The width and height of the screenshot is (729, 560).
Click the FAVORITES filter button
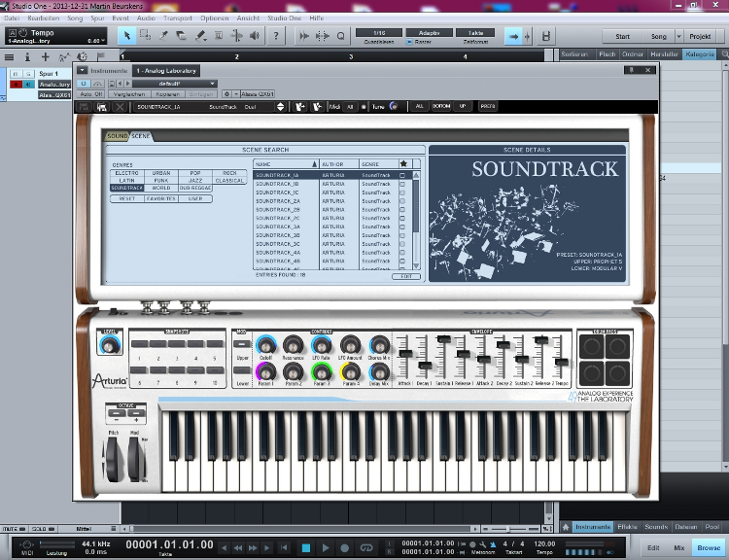click(160, 198)
